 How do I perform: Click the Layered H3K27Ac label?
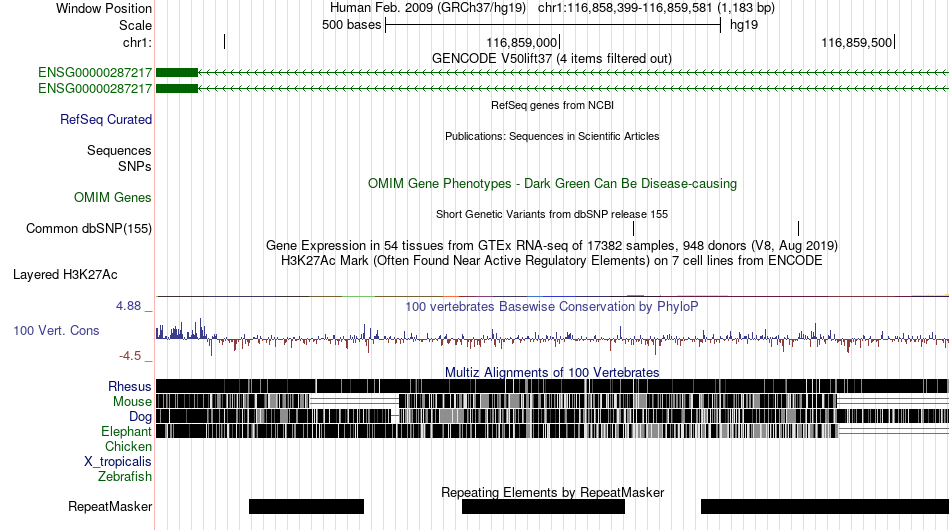pyautogui.click(x=65, y=274)
